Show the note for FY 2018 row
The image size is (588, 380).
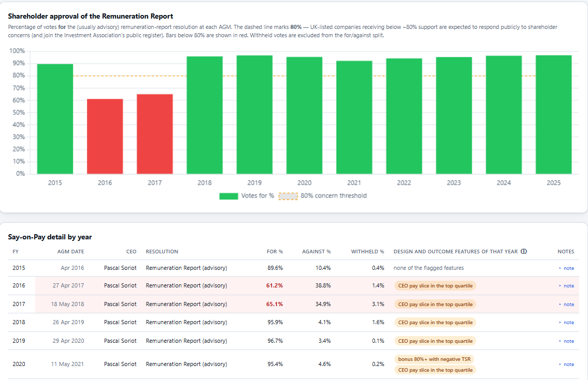pyautogui.click(x=566, y=322)
